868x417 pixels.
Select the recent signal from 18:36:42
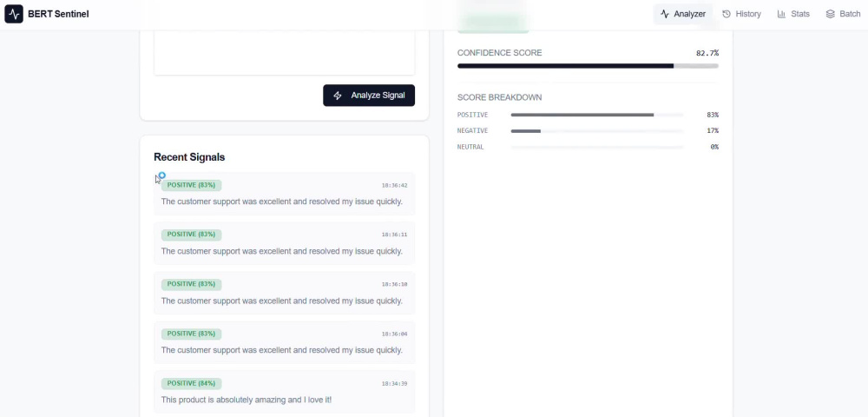284,193
